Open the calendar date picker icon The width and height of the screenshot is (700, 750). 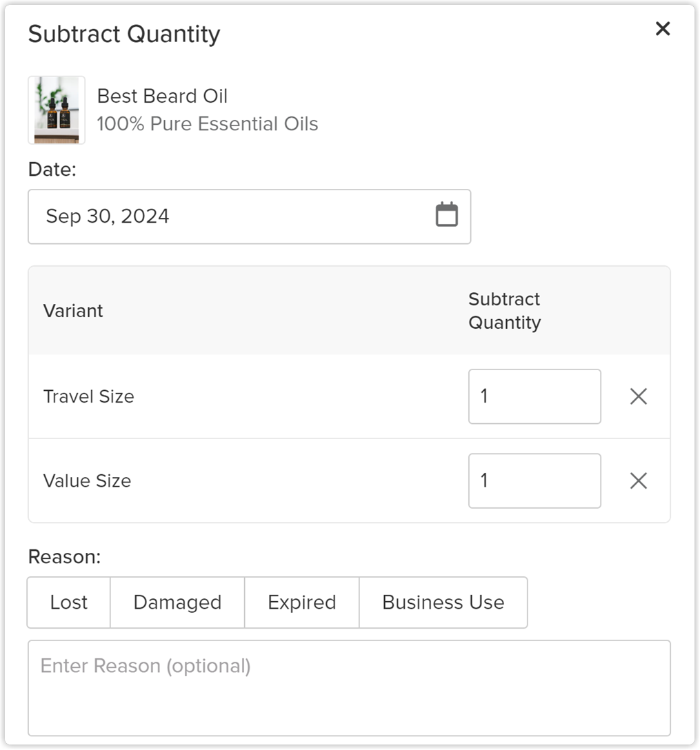tap(446, 215)
